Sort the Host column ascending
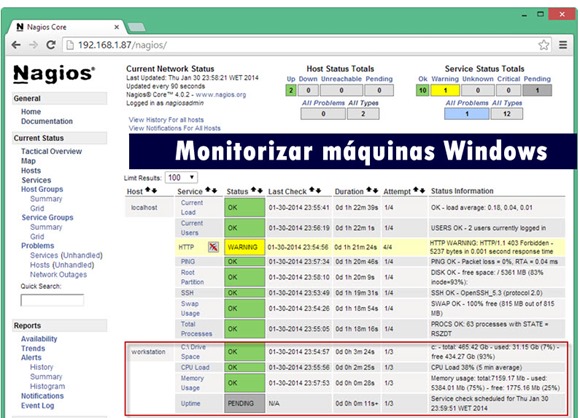 (148, 190)
